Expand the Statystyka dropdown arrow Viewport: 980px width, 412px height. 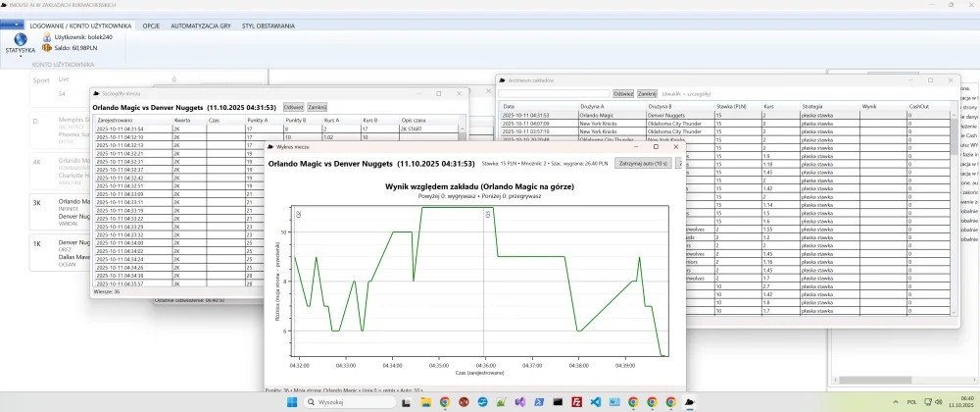coord(20,56)
